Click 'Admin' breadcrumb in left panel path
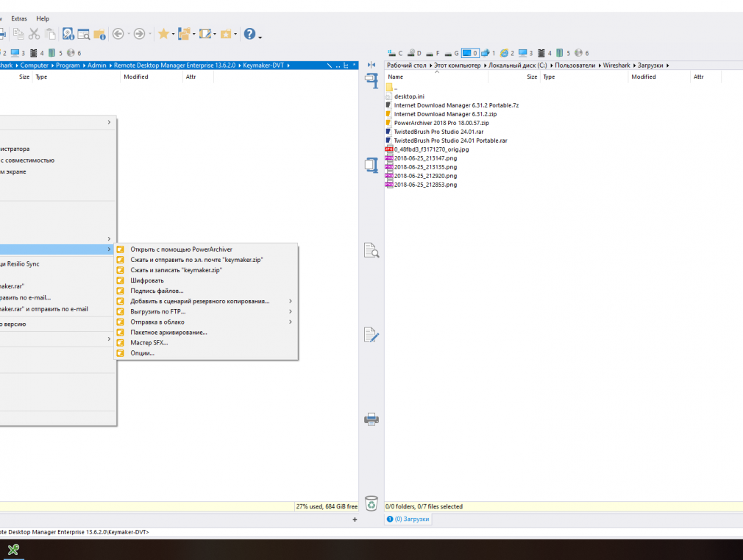The image size is (743, 560). pyautogui.click(x=96, y=65)
